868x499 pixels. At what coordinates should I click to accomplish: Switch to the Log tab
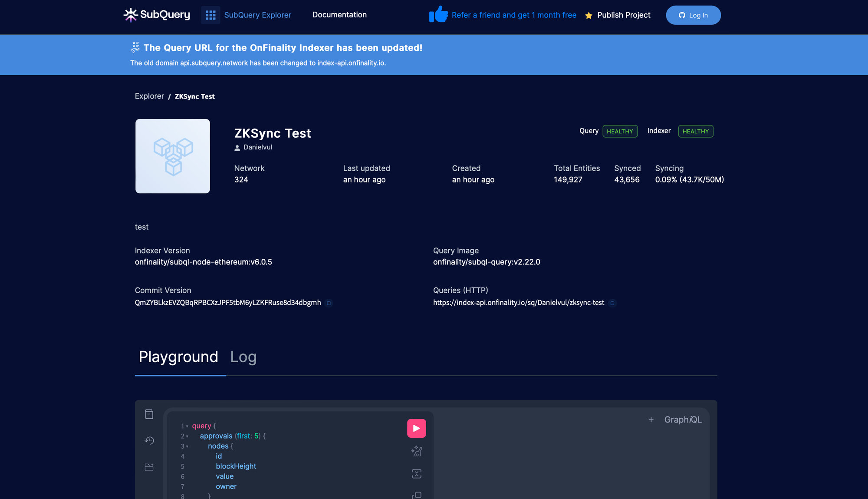coord(243,357)
